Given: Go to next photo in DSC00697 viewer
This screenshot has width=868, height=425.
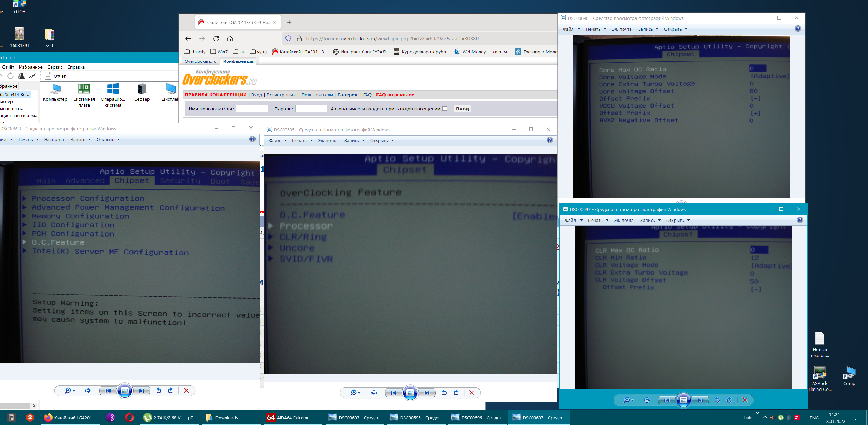Looking at the screenshot, I should (x=700, y=400).
